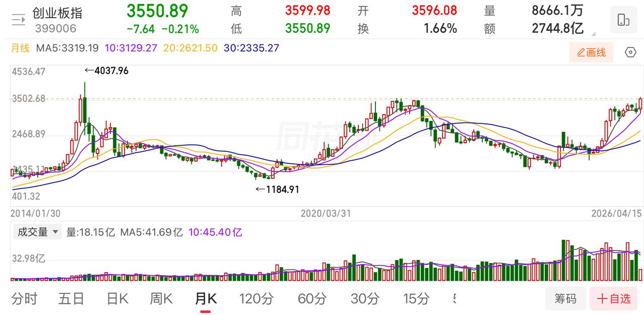Viewport: 644px width, 315px height.
Task: Select the 15分 period tab
Action: point(416,299)
